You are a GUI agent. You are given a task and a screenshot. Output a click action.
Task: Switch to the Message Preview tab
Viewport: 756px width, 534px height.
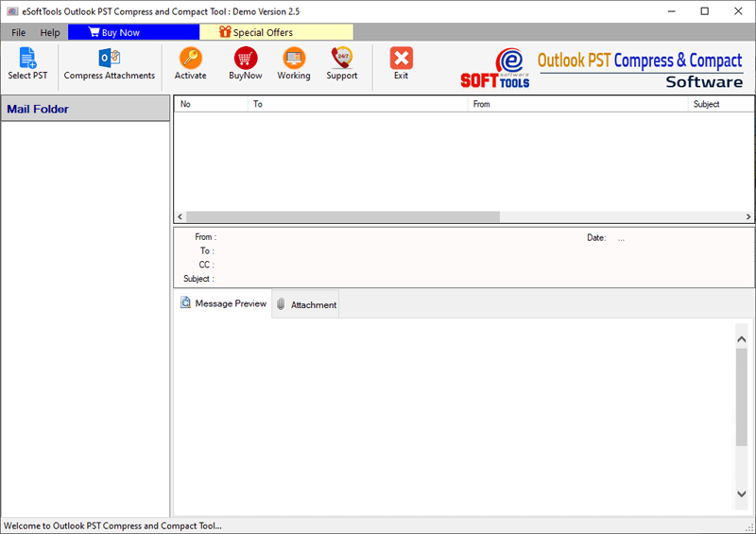pyautogui.click(x=223, y=303)
